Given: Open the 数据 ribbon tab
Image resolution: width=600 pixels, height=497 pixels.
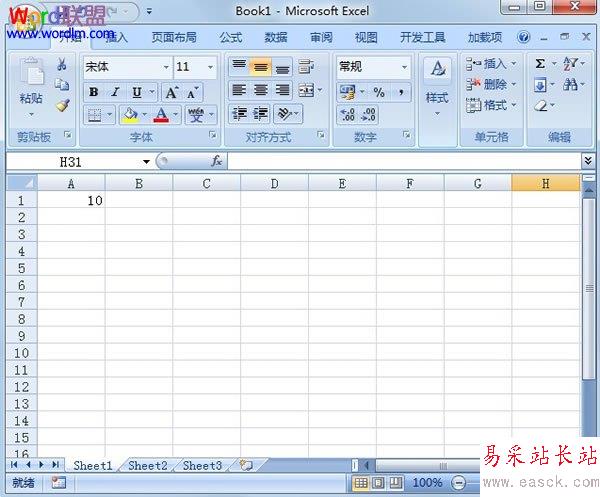Looking at the screenshot, I should coord(276,37).
